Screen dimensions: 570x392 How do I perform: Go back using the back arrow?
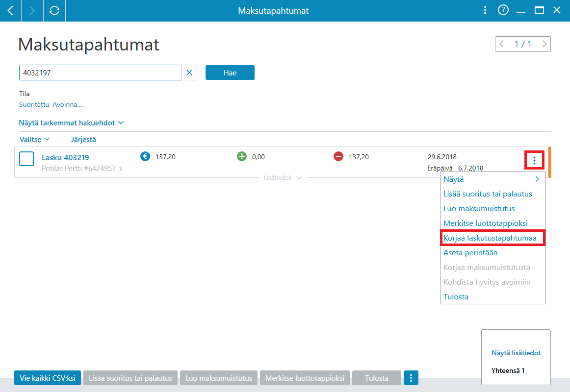[10, 10]
